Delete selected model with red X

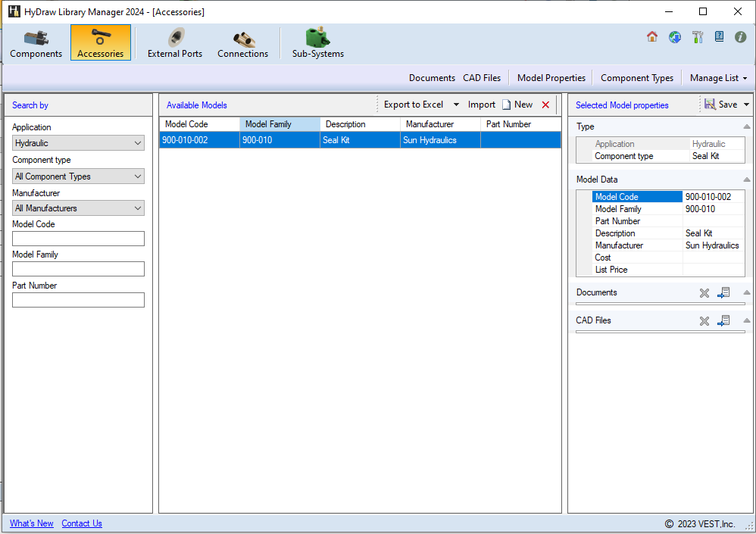[545, 105]
